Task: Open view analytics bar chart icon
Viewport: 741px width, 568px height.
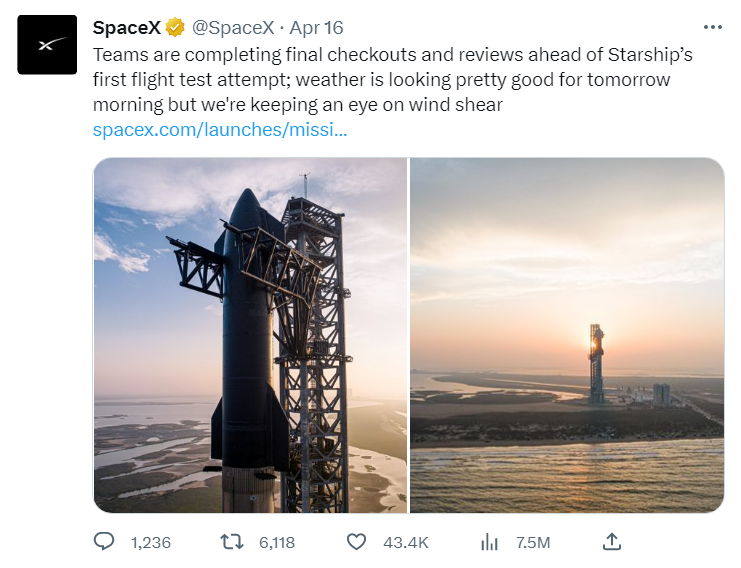Action: click(x=489, y=541)
